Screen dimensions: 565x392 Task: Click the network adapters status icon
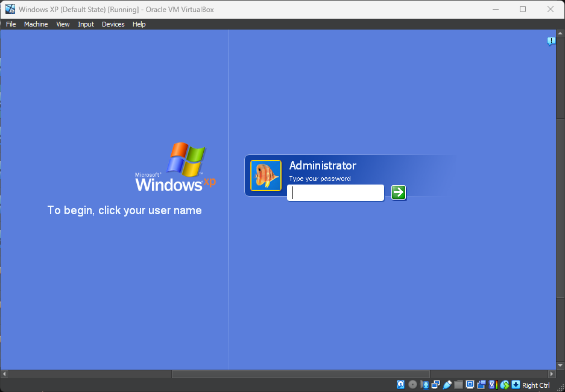click(x=435, y=384)
